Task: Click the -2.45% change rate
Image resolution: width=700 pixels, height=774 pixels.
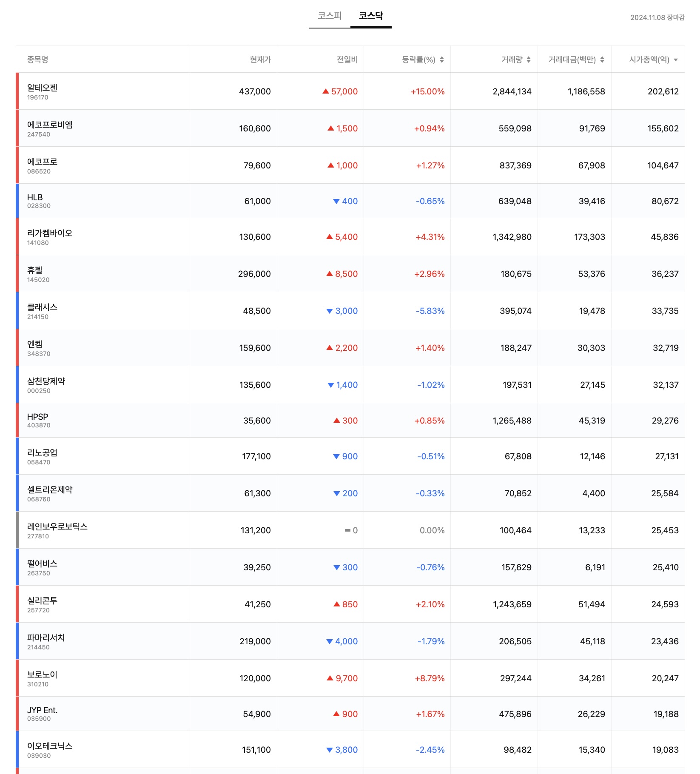Action: [430, 750]
